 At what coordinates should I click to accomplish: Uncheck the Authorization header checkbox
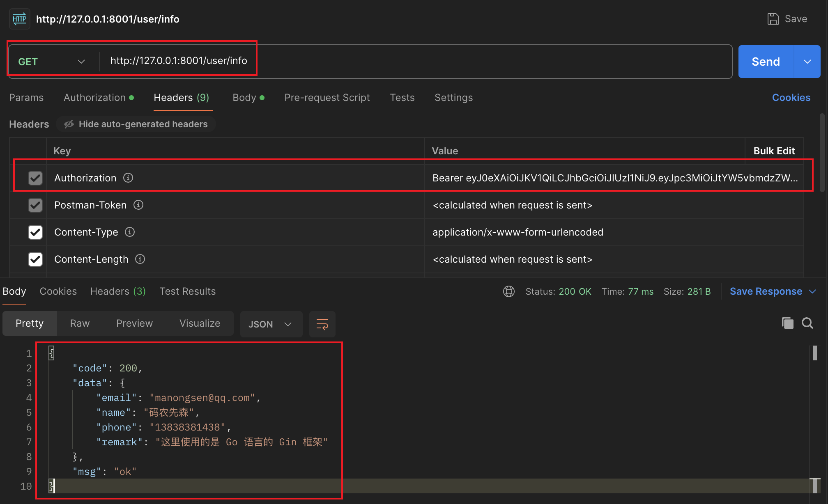pyautogui.click(x=35, y=178)
